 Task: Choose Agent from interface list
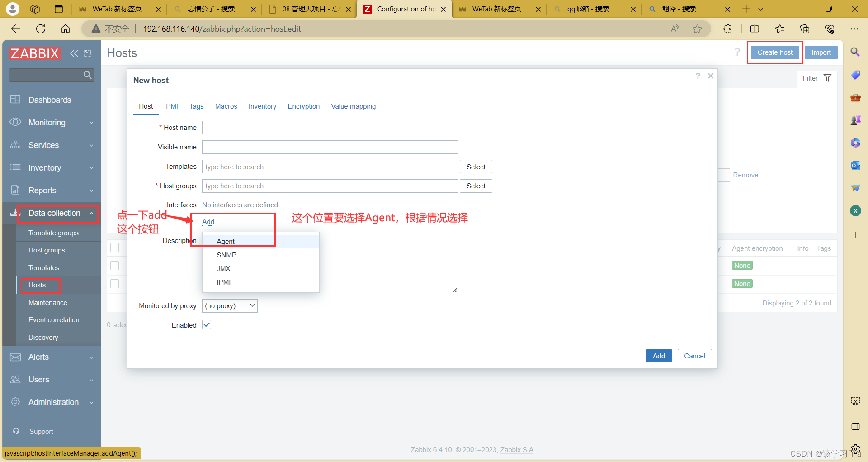pos(261,242)
